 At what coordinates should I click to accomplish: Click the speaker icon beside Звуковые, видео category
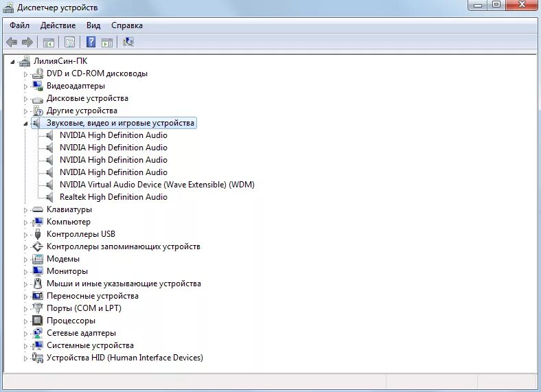(36, 123)
